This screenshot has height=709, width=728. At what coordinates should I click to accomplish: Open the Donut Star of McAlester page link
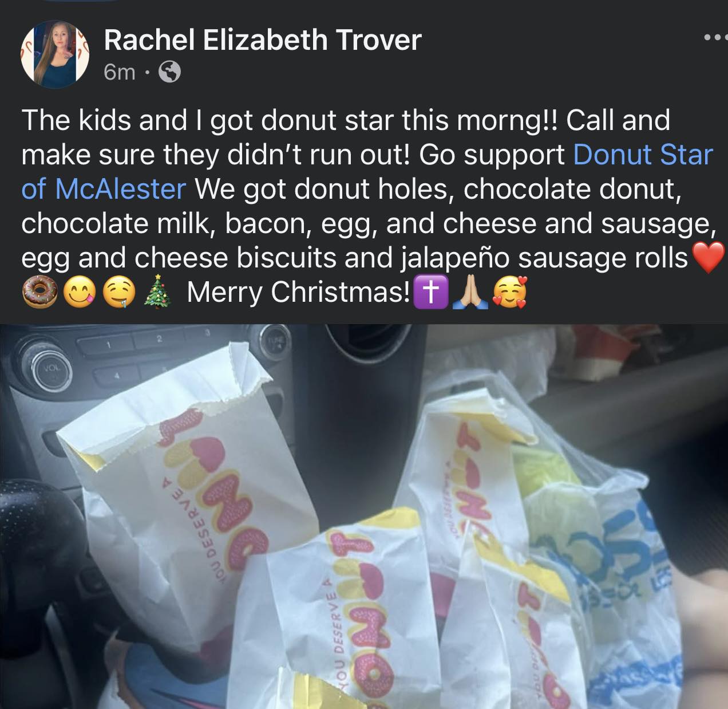(367, 172)
